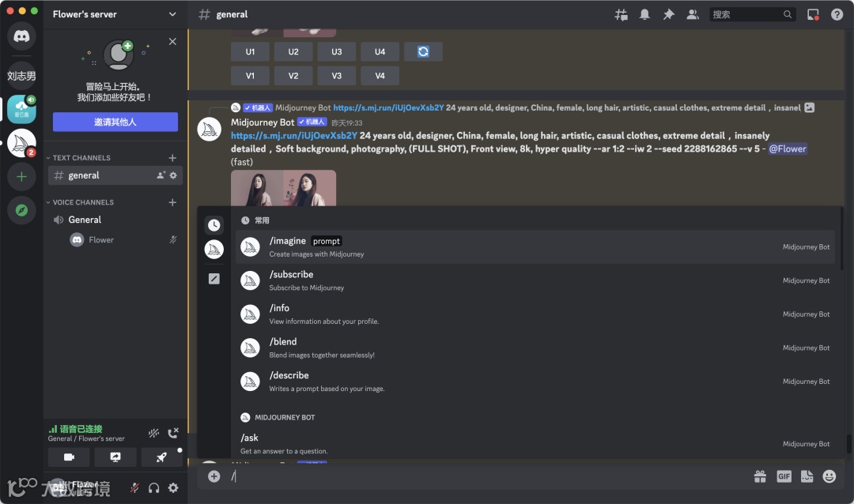
Task: Open the gift Nitro icon
Action: click(x=760, y=477)
